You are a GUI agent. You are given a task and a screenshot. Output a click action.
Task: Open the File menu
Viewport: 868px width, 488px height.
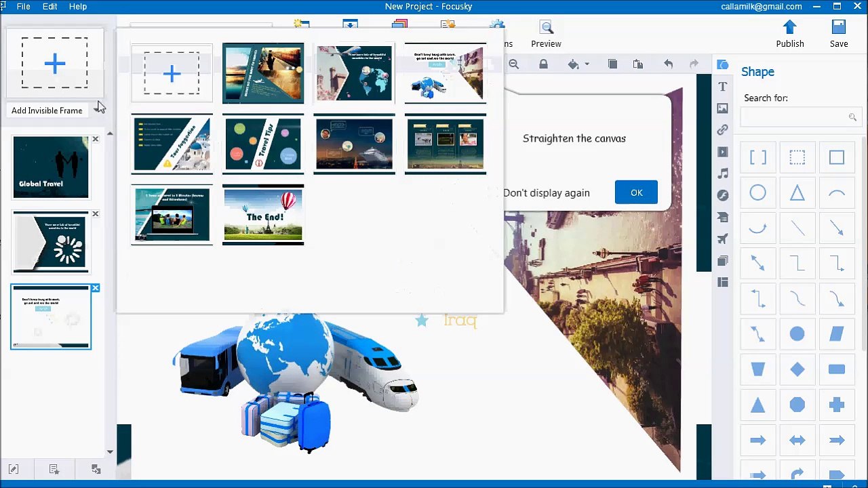(x=23, y=6)
